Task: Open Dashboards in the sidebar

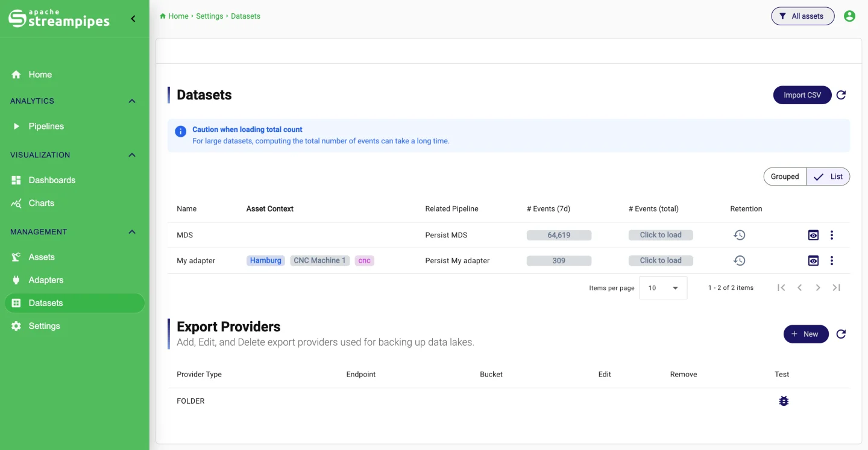Action: pyautogui.click(x=75, y=180)
